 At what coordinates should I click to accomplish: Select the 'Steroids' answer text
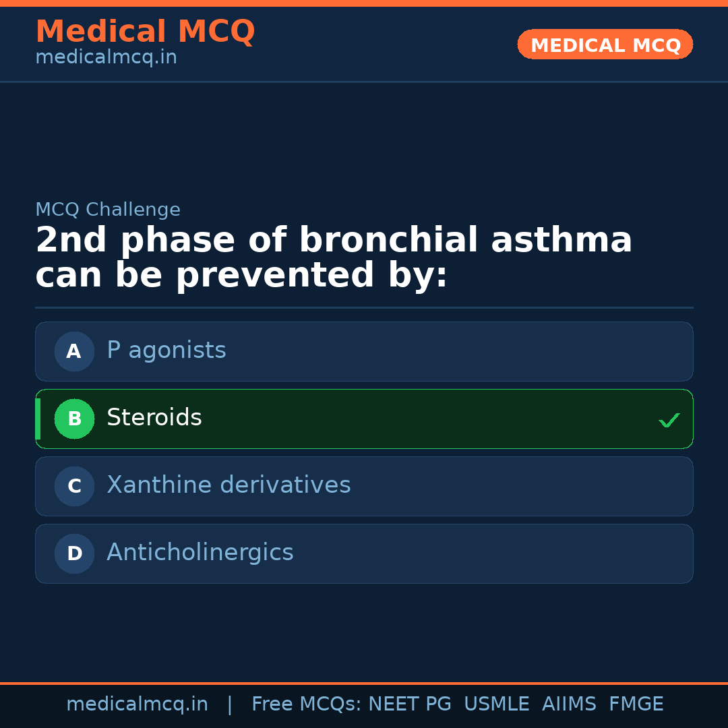154,418
